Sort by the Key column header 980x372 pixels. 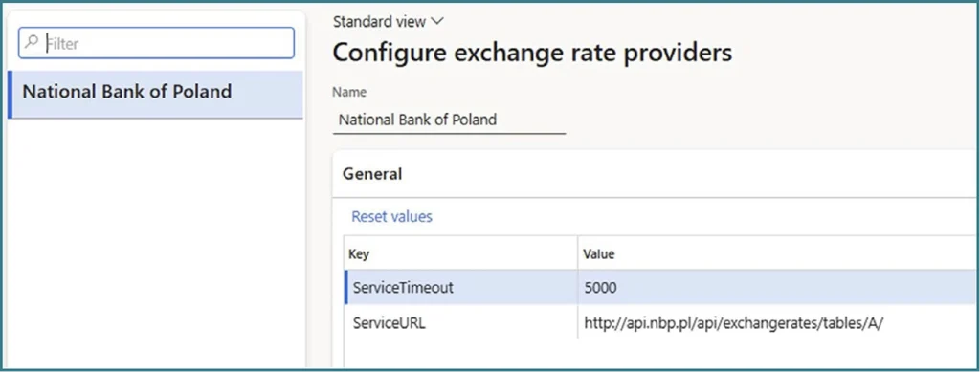(x=460, y=254)
